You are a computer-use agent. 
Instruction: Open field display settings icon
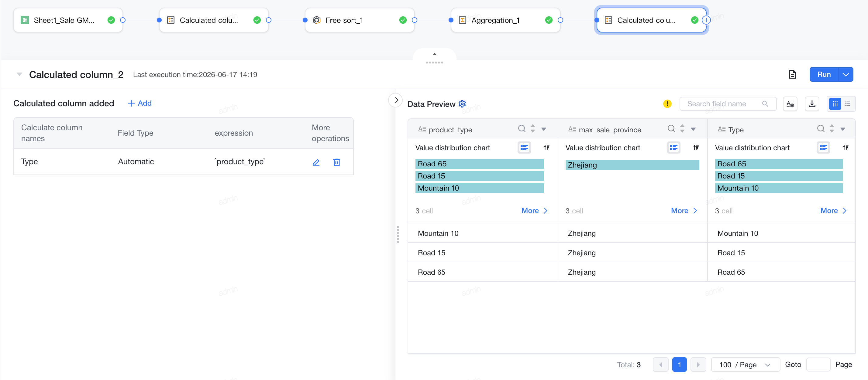coord(790,104)
